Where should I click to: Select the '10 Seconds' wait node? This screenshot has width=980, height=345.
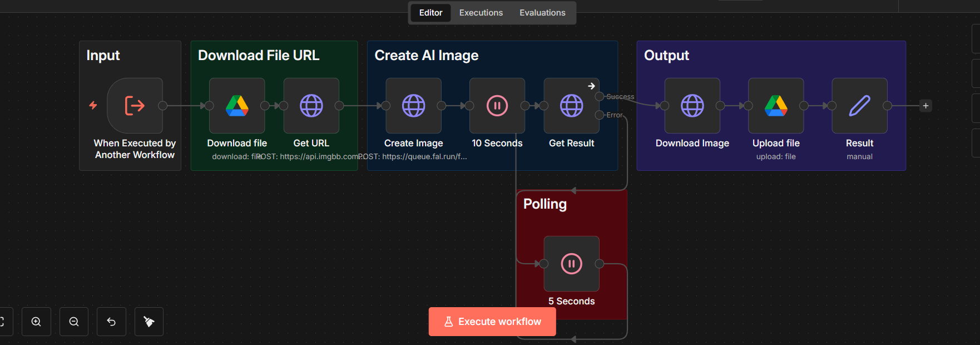coord(497,106)
